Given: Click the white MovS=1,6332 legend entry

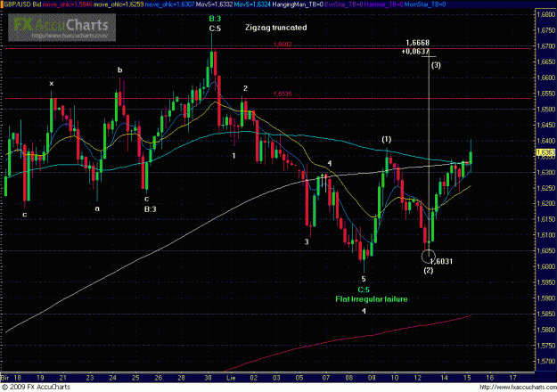Looking at the screenshot, I should [x=216, y=4].
